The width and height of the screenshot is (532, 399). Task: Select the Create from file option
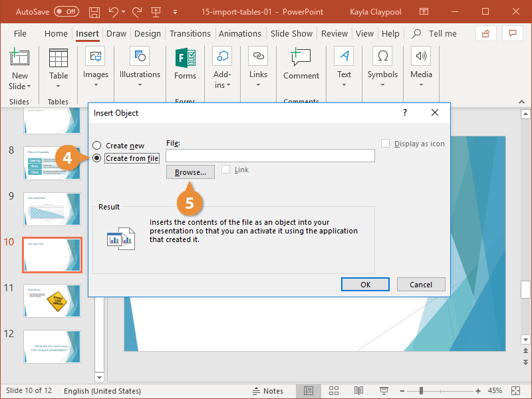coord(97,158)
